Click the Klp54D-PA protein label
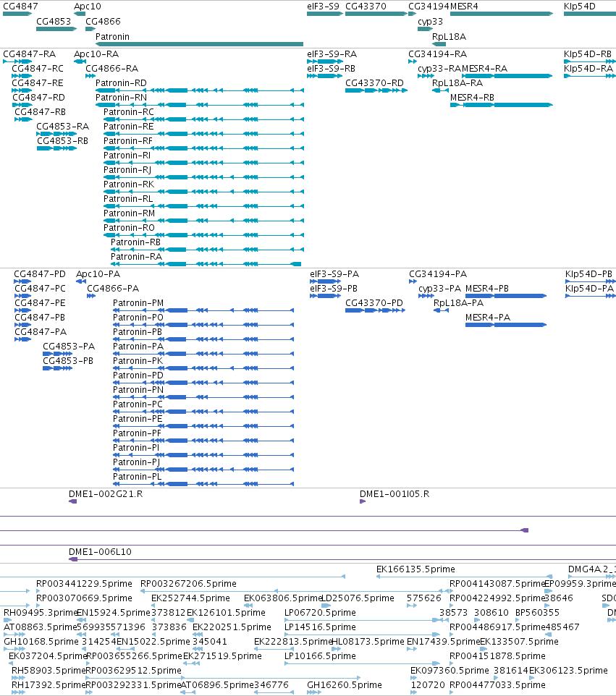The width and height of the screenshot is (616, 696). [589, 289]
